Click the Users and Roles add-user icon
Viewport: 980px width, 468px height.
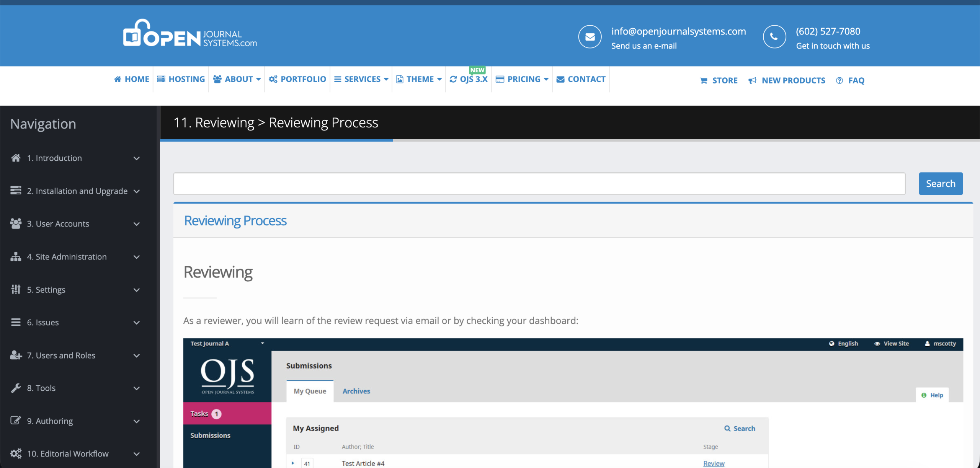(x=16, y=355)
